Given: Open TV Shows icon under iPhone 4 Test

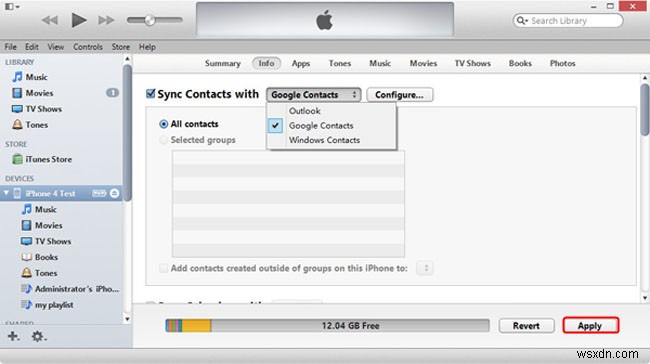Looking at the screenshot, I should click(26, 241).
